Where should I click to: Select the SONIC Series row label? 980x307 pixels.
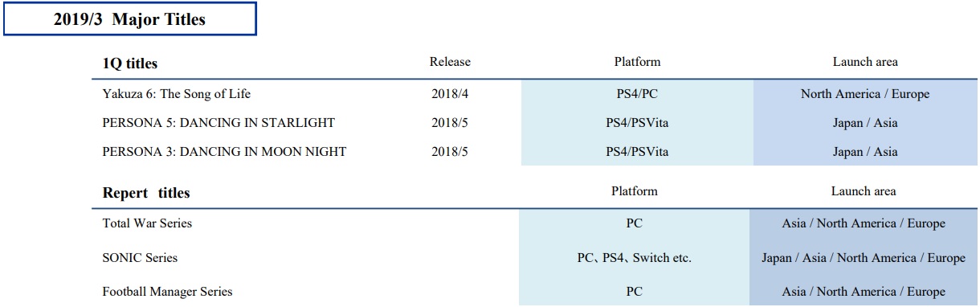[x=140, y=258]
